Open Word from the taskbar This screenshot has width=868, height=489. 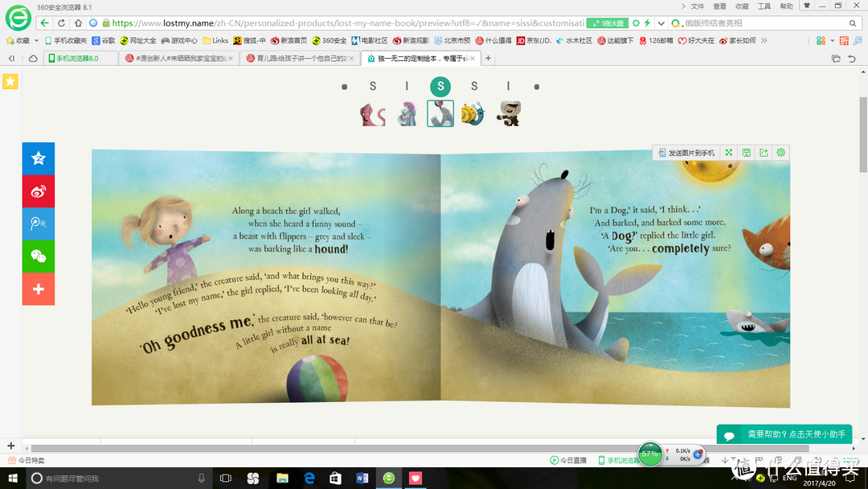(x=362, y=478)
